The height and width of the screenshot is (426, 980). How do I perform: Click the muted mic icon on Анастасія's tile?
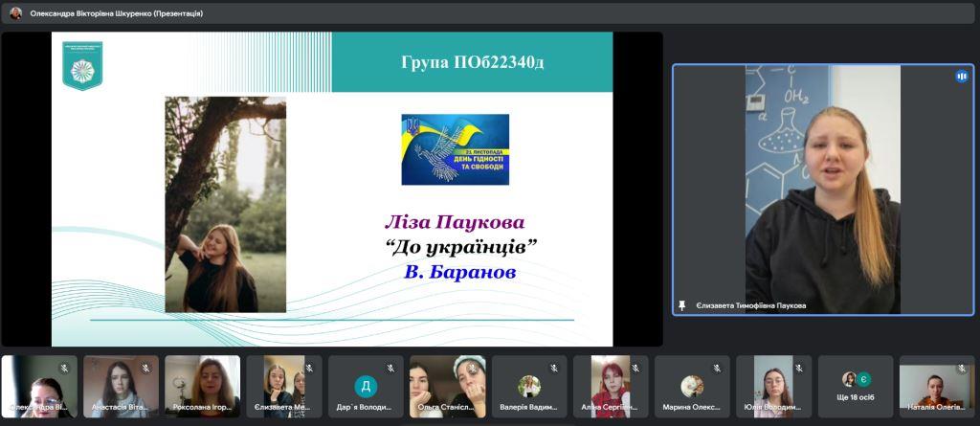coord(145,368)
